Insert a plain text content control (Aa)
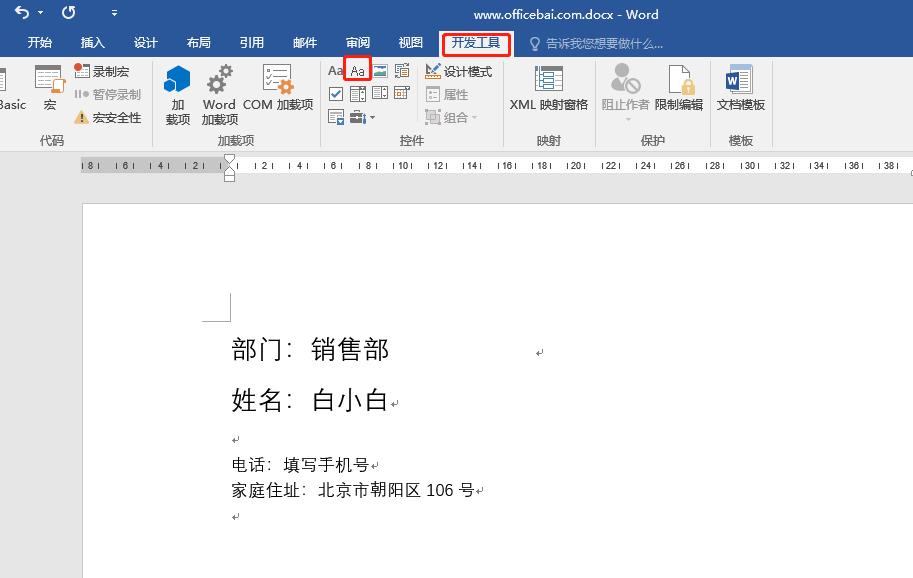Image resolution: width=913 pixels, height=578 pixels. (357, 70)
